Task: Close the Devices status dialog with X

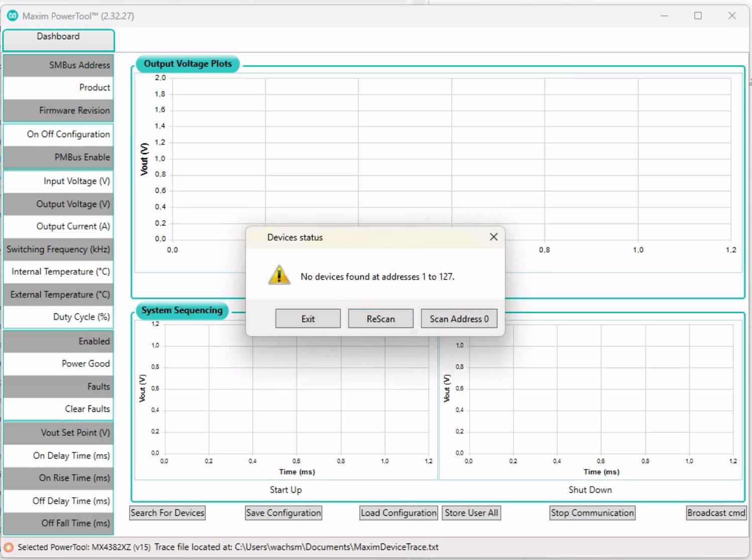Action: click(493, 237)
